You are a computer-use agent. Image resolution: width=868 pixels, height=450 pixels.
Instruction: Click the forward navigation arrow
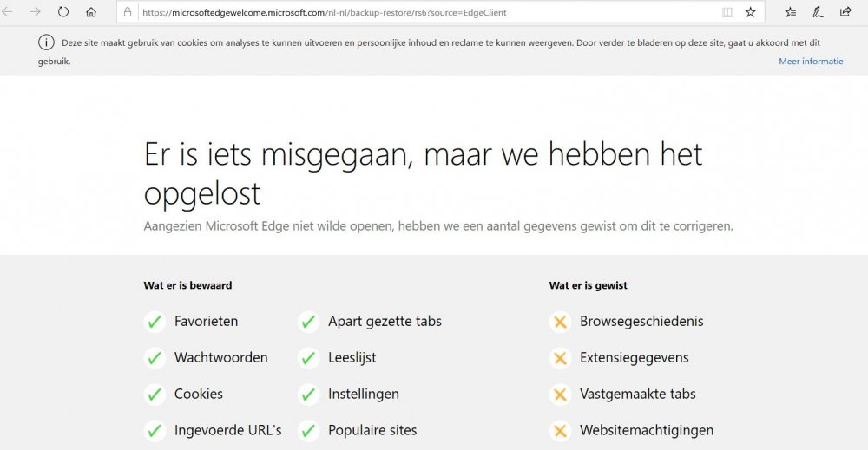tap(36, 12)
